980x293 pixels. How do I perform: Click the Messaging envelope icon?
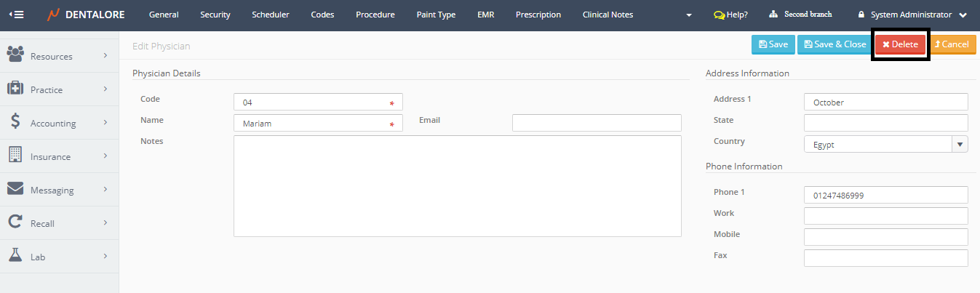pyautogui.click(x=15, y=189)
